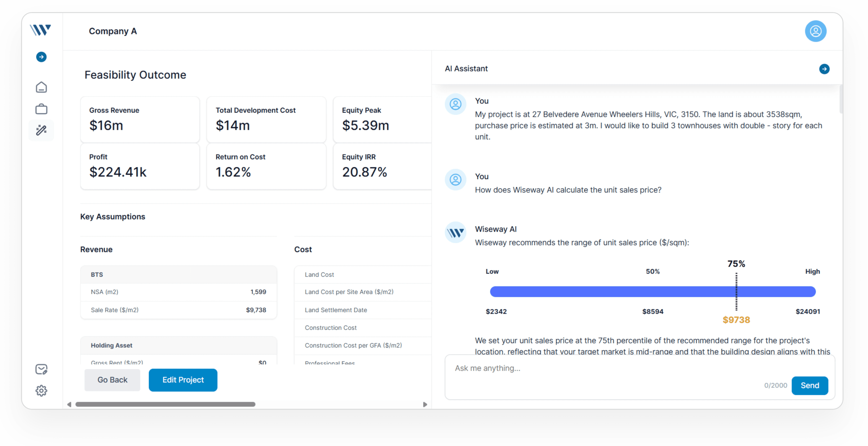Viewport: 868px width, 446px height.
Task: Click the 75% marker on the price range
Action: [x=736, y=263]
